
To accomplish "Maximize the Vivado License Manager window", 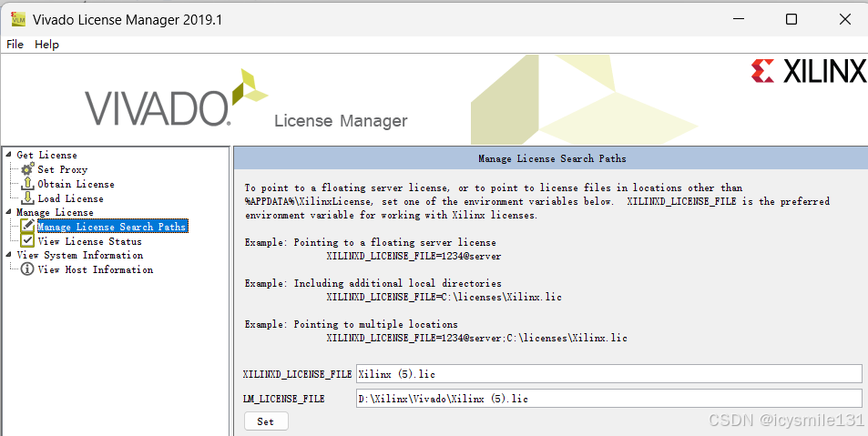I will click(x=791, y=19).
